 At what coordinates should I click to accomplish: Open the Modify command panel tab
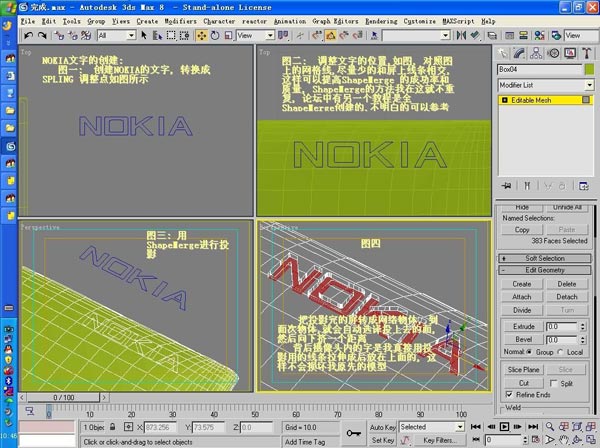(519, 53)
